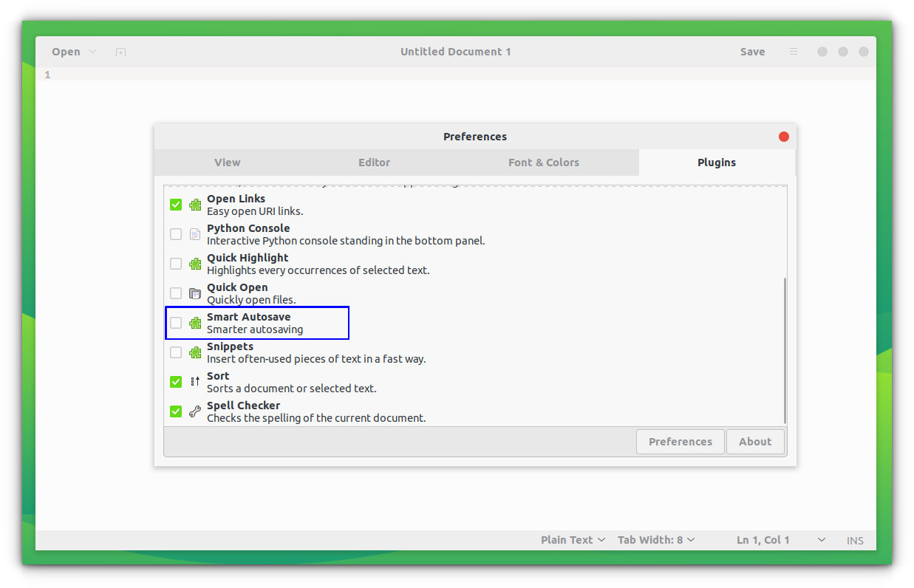Click the Spell Checker wrench icon
The height and width of the screenshot is (588, 914).
(194, 411)
